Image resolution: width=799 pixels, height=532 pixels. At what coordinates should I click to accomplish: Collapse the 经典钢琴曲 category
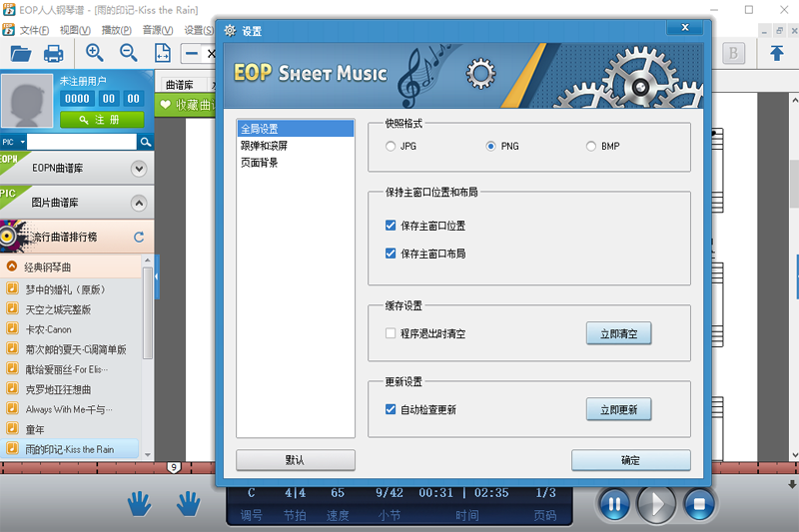[x=12, y=266]
